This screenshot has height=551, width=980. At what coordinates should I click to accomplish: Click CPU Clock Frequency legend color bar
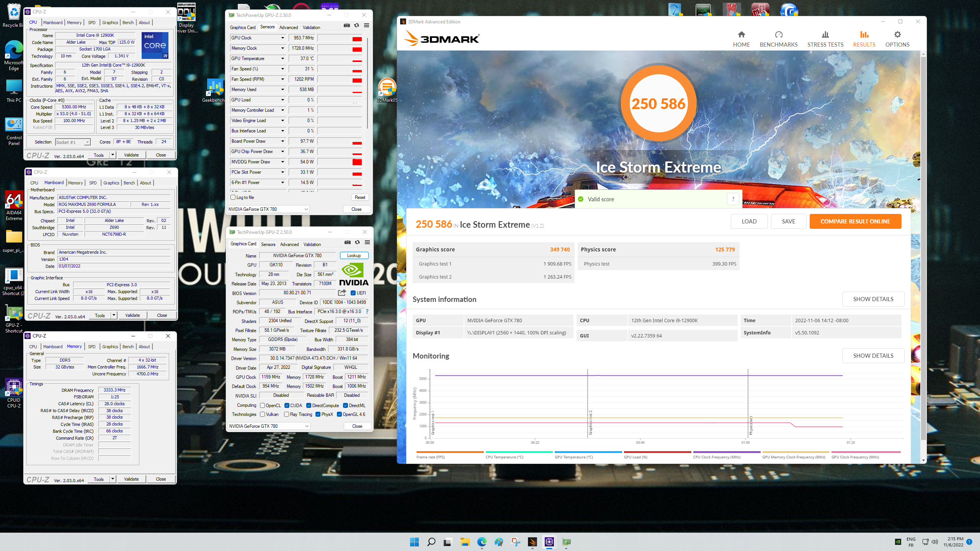coord(726,452)
